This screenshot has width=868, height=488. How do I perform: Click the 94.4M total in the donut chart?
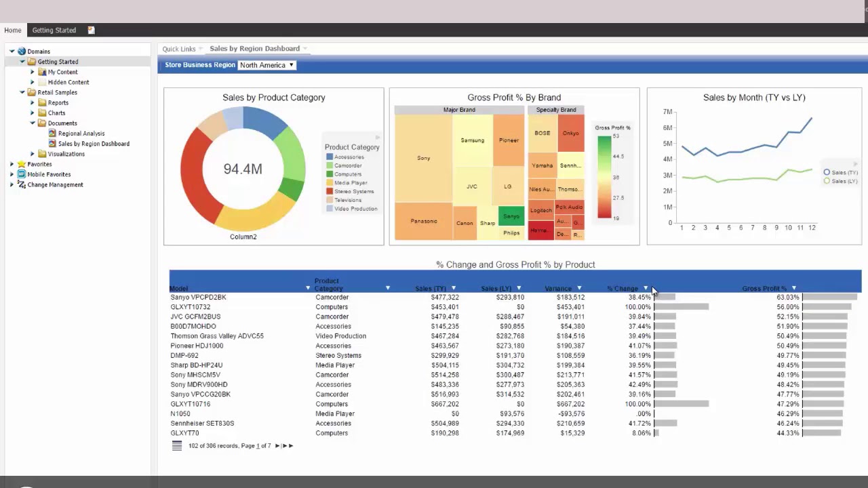coord(243,169)
